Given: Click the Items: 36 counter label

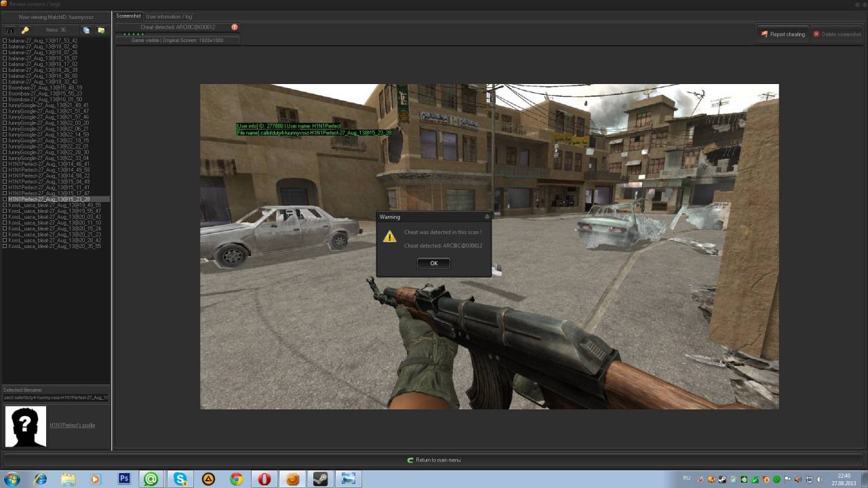Looking at the screenshot, I should click(x=56, y=30).
